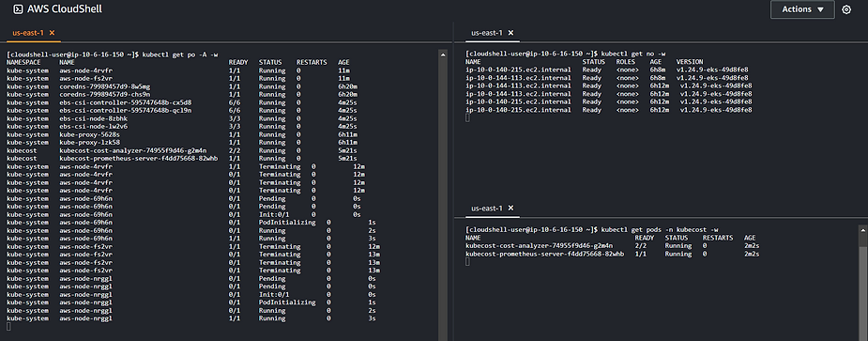Click the PodInitializing status of aws-node-nrggl

[x=287, y=302]
